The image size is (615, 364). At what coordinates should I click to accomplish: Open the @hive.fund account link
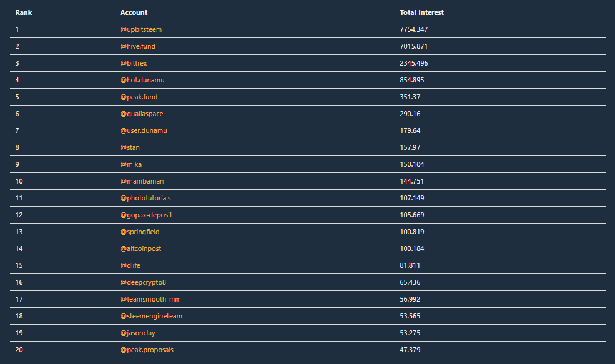click(137, 46)
